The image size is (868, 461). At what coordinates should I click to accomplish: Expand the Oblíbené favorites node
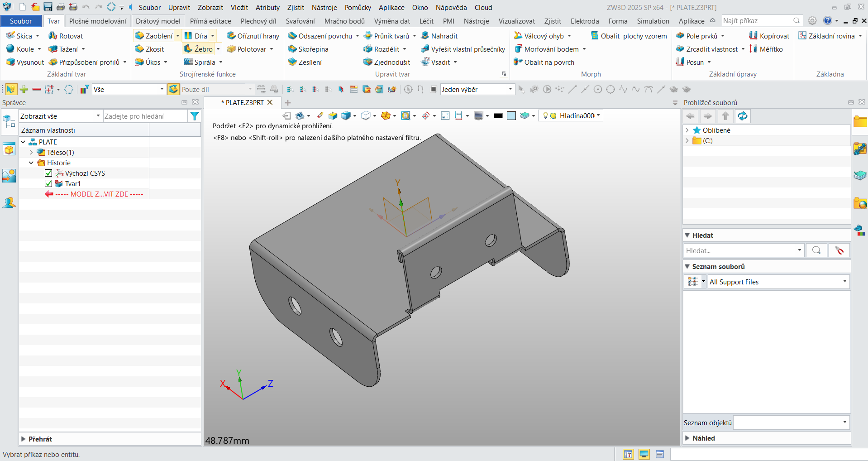[x=687, y=130]
